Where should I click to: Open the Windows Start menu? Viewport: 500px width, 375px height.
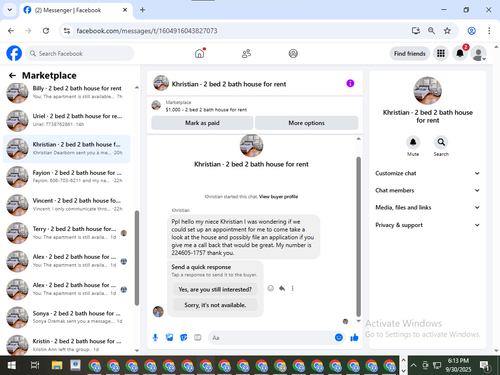point(11,365)
